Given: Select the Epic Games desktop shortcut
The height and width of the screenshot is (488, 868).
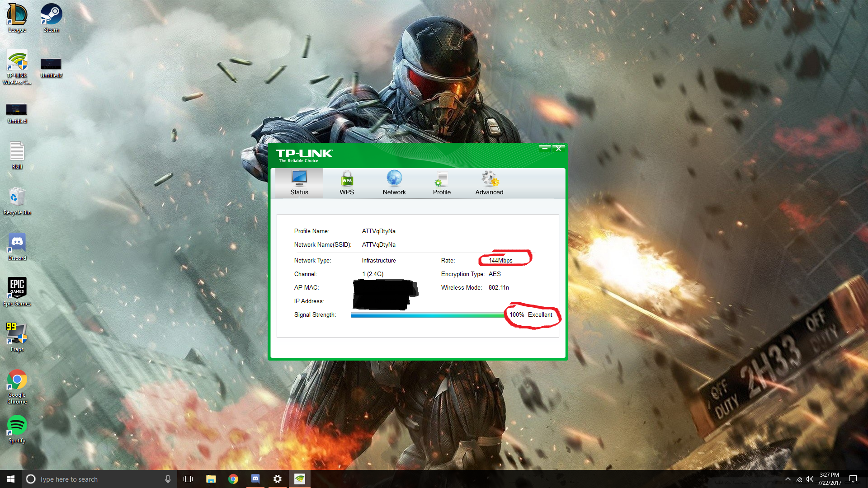Looking at the screenshot, I should coord(17,292).
